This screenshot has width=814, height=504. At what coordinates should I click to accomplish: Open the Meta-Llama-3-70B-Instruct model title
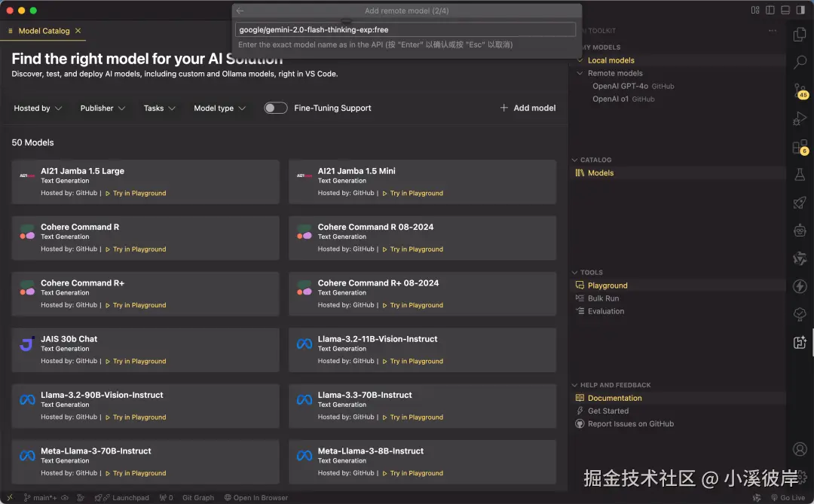pos(96,451)
